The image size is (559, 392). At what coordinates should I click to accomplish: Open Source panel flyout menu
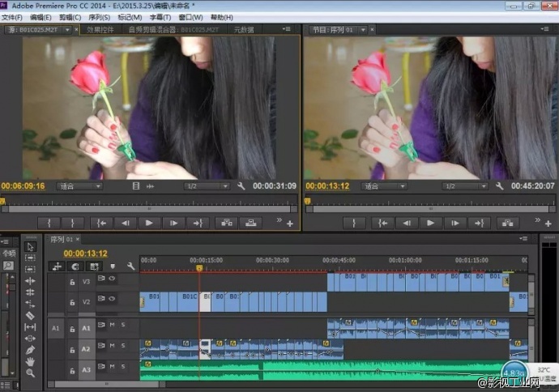coord(286,29)
